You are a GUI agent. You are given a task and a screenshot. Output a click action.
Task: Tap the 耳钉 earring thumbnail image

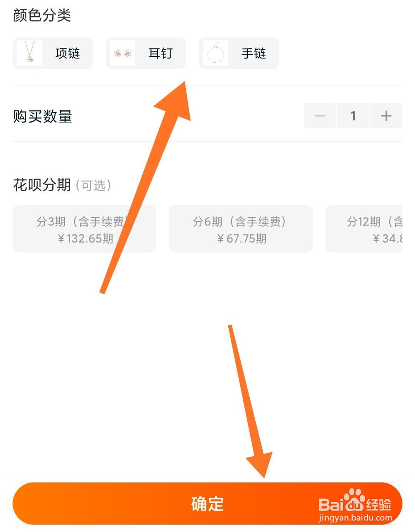point(123,53)
